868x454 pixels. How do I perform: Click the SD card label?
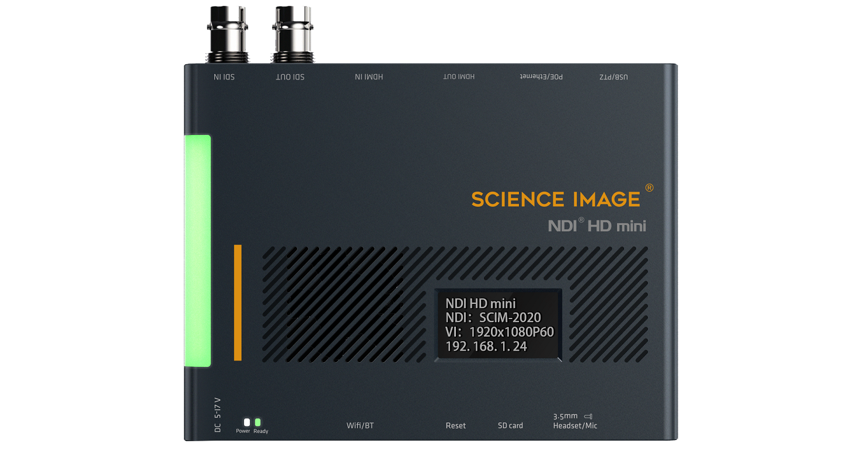pos(510,426)
